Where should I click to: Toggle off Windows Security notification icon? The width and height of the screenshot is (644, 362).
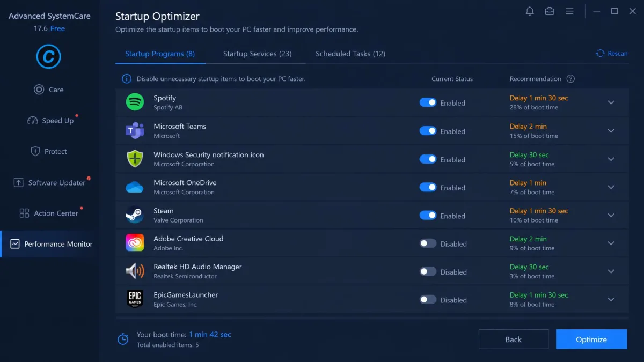pyautogui.click(x=428, y=159)
